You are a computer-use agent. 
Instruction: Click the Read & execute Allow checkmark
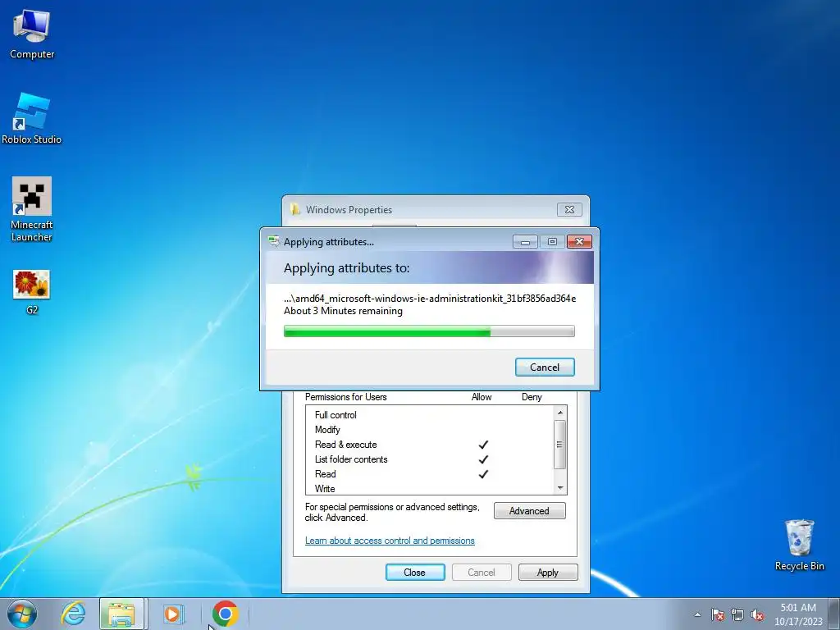coord(483,445)
